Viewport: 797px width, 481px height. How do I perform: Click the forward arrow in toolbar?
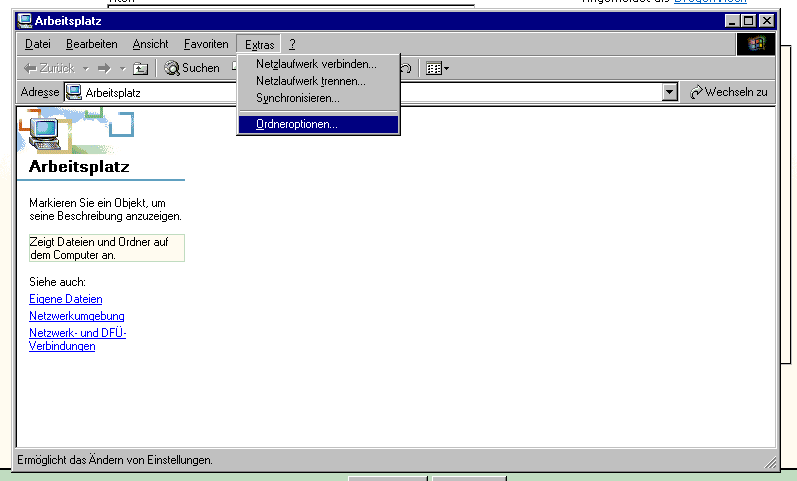(x=104, y=68)
